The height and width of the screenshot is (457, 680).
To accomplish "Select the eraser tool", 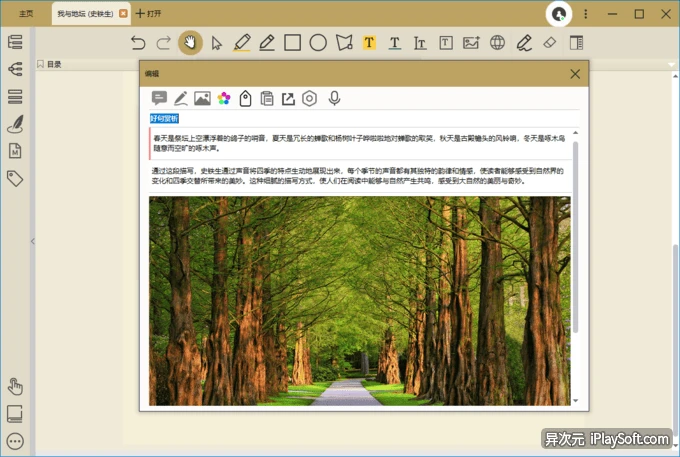I will coord(549,42).
